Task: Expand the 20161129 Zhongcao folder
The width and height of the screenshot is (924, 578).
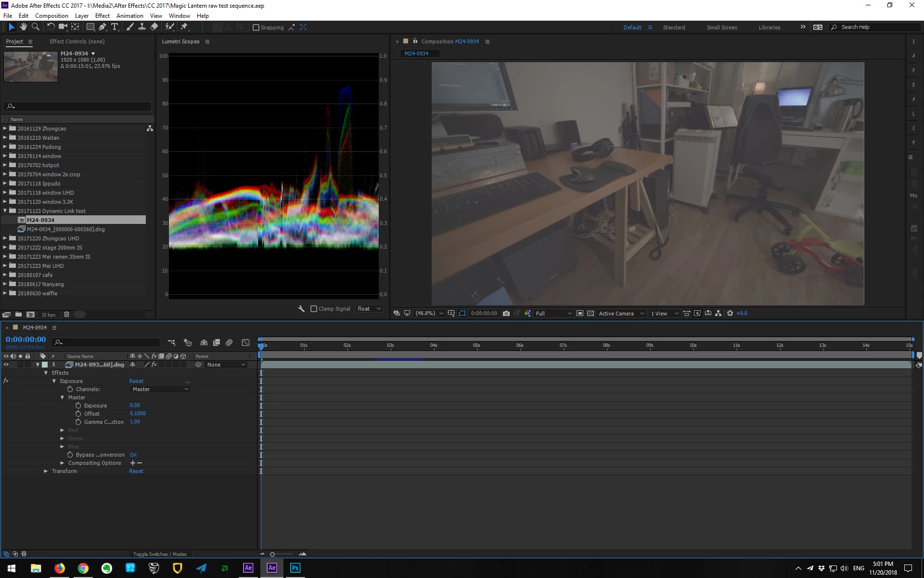Action: click(x=5, y=129)
